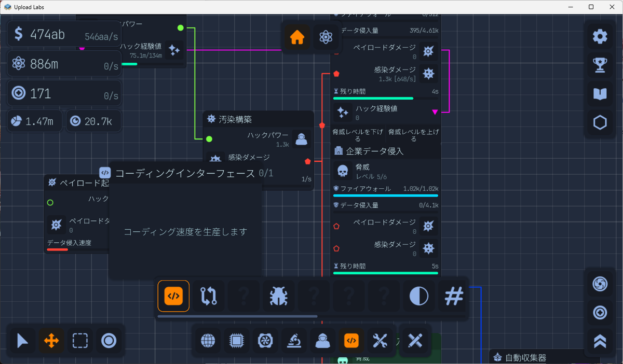The width and height of the screenshot is (623, 364).
Task: Open the globe network category
Action: [208, 341]
